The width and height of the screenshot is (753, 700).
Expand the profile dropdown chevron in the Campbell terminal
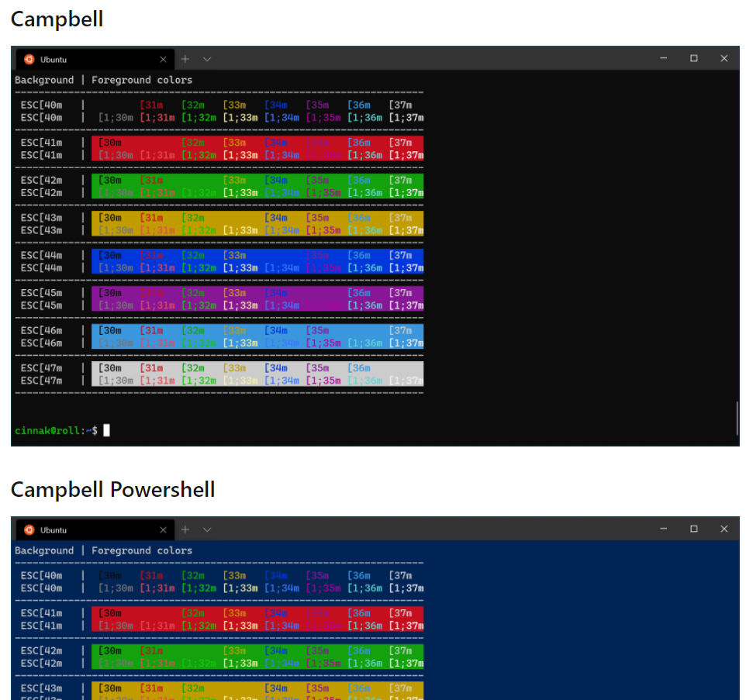coord(207,59)
